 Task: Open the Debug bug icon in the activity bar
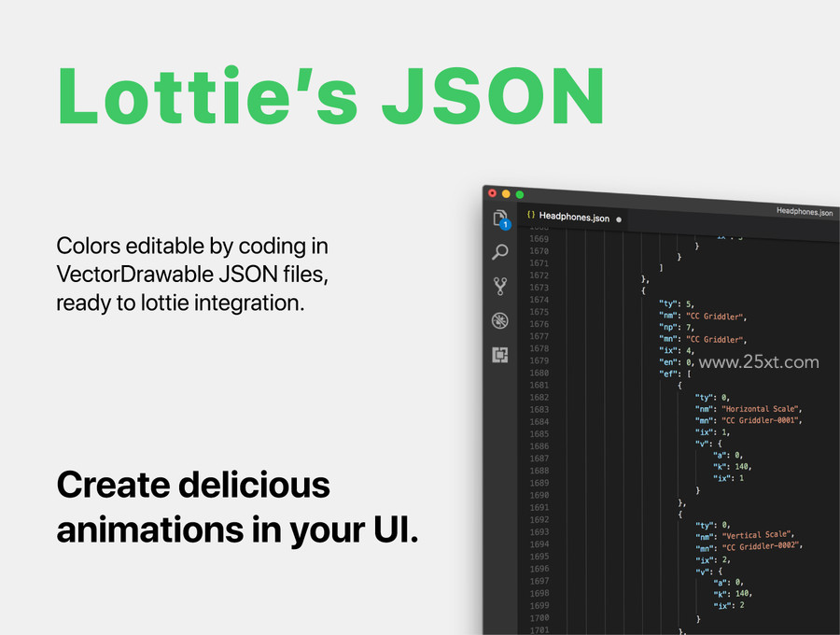[500, 320]
